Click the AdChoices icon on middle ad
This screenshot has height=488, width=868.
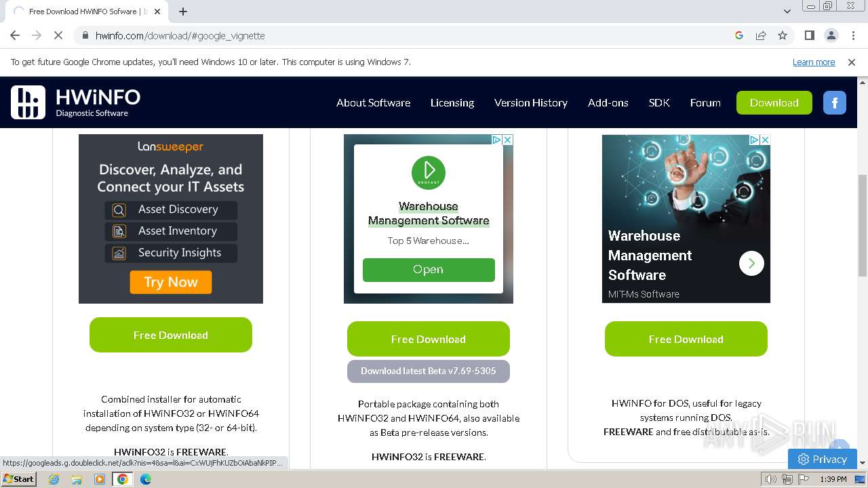[496, 140]
